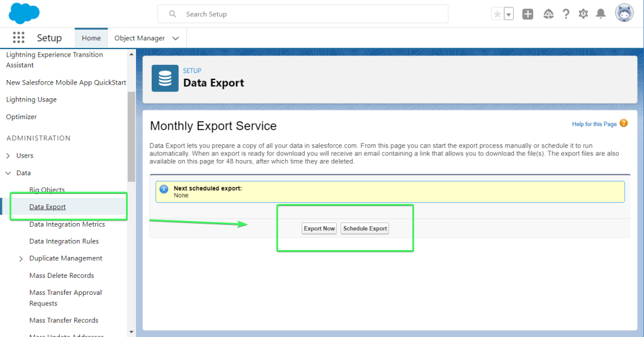Open the App Launcher grid icon
Screen dimensions: 644x337
point(18,38)
